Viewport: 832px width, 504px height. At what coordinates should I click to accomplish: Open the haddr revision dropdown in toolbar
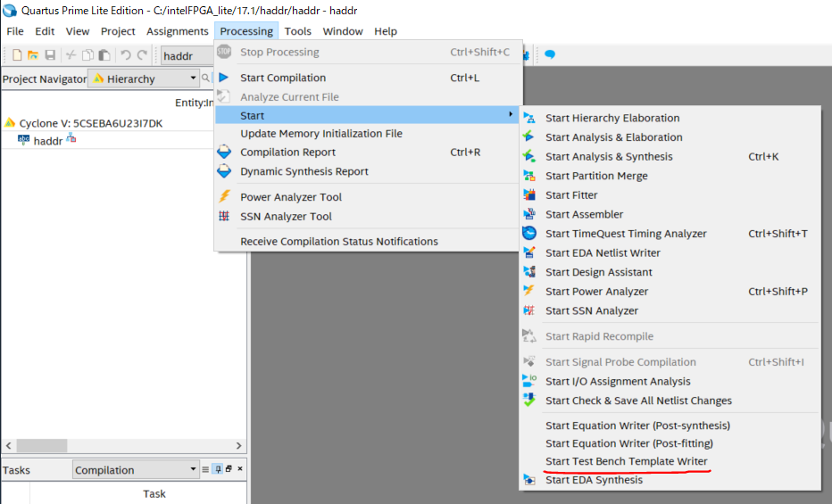[187, 55]
